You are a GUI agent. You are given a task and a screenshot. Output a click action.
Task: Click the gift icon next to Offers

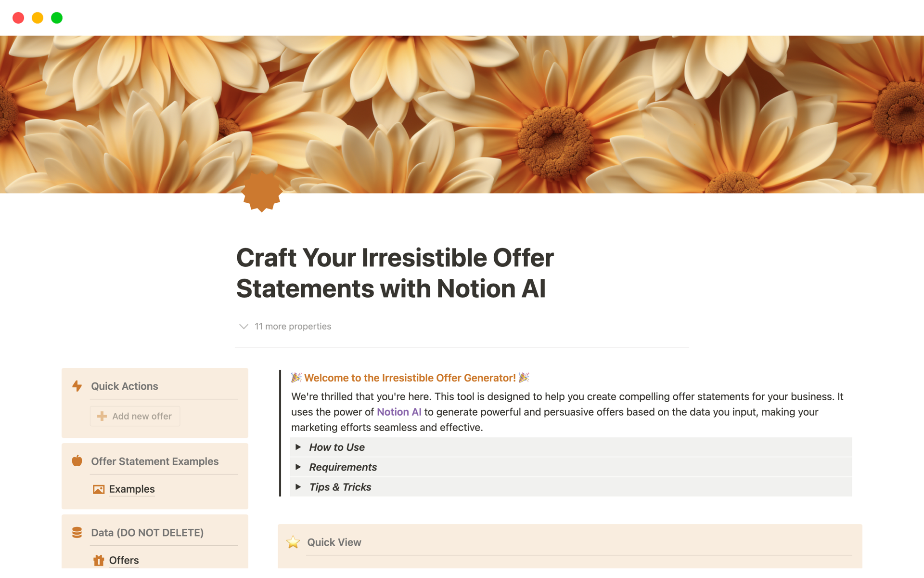click(x=99, y=560)
